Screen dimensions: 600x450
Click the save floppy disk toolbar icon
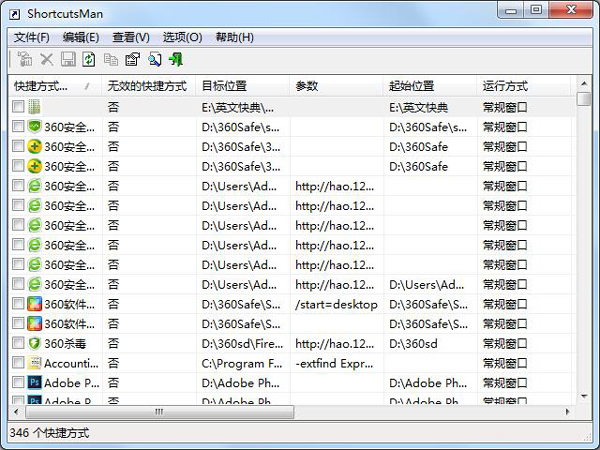(68, 60)
